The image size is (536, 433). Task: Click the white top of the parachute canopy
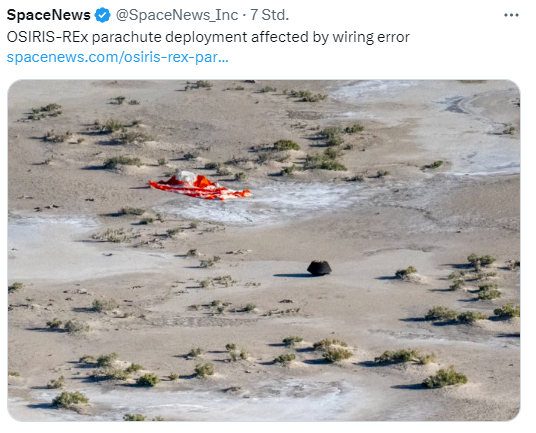pyautogui.click(x=186, y=177)
